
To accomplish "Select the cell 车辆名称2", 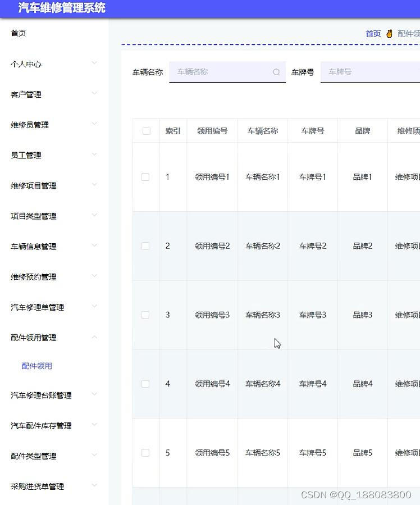I will (x=263, y=246).
